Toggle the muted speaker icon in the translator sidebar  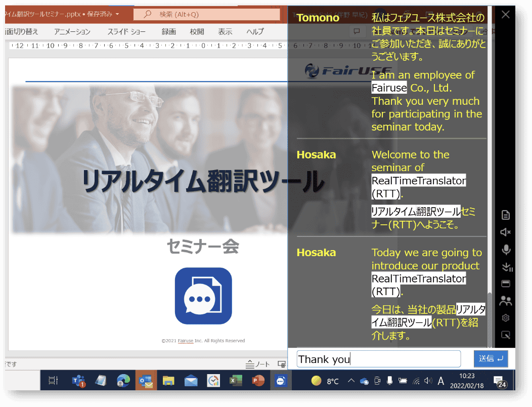[506, 232]
